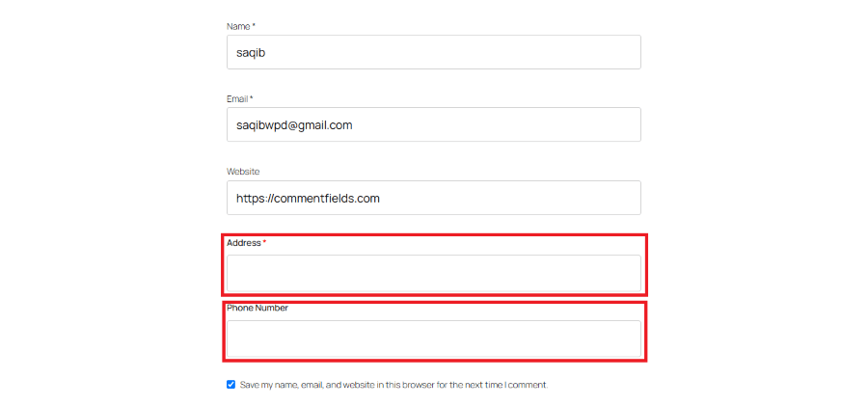868x406 pixels.
Task: Click the Email field label
Action: coord(237,98)
